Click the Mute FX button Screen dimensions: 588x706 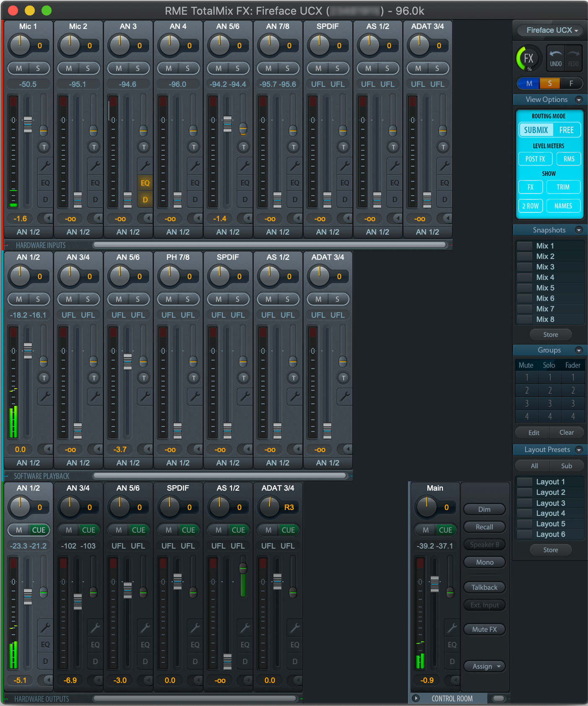point(484,630)
